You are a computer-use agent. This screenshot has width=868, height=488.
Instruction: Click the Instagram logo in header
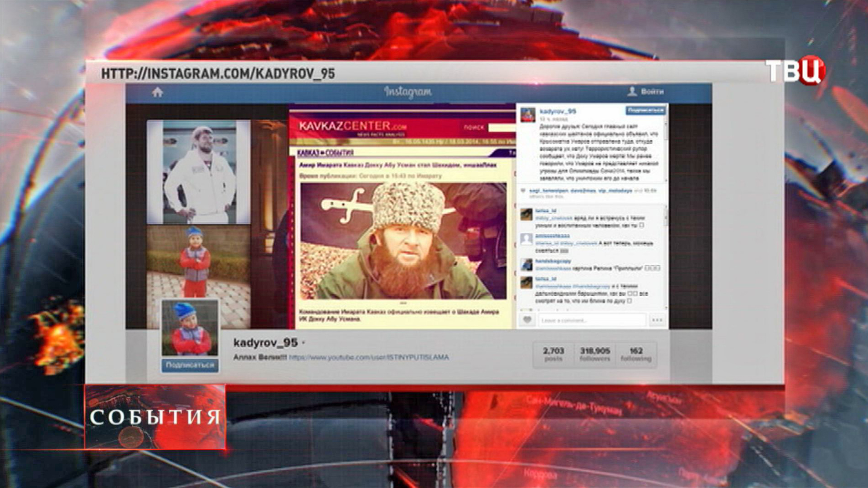pos(408,92)
